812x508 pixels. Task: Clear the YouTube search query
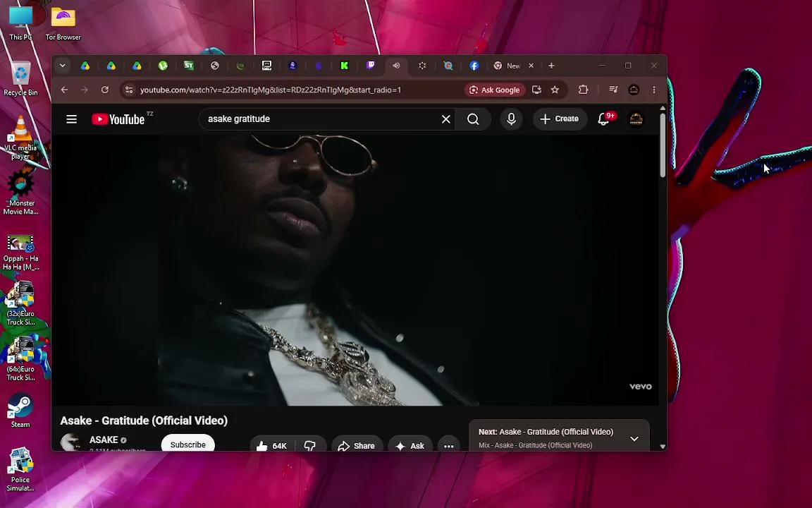(x=446, y=119)
